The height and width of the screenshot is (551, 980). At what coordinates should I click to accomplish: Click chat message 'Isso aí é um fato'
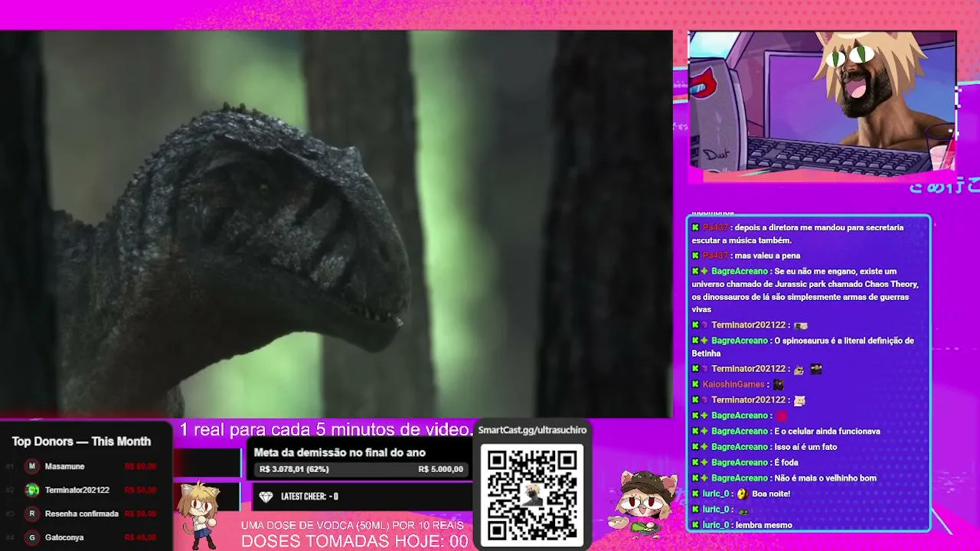pos(805,447)
